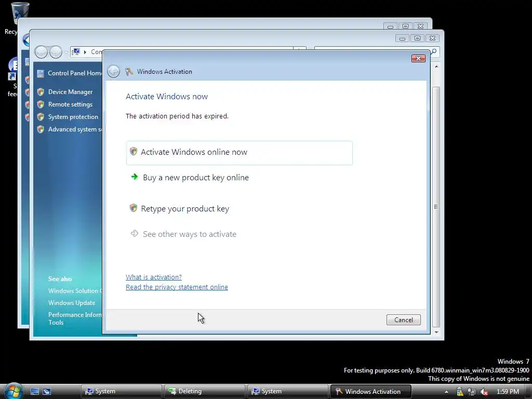Click the shield icon beside Advanced system settings
Screen dimensions: 532x399
(41, 129)
